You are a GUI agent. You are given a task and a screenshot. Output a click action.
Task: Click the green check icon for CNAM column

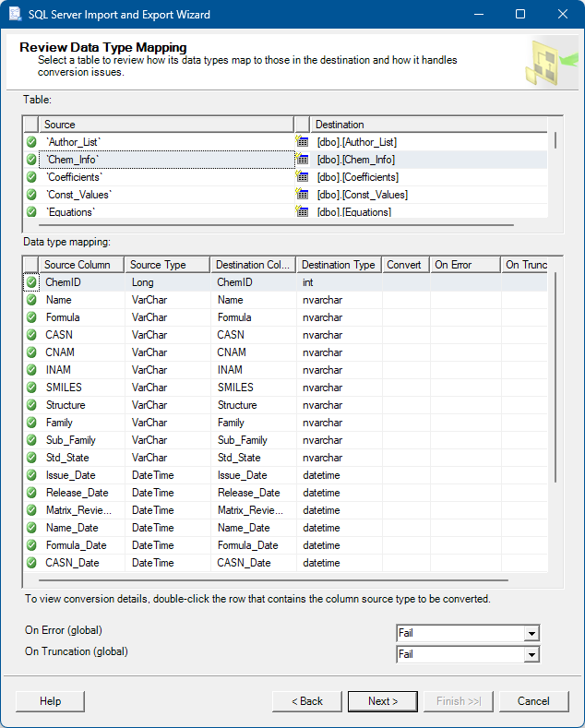coord(31,352)
